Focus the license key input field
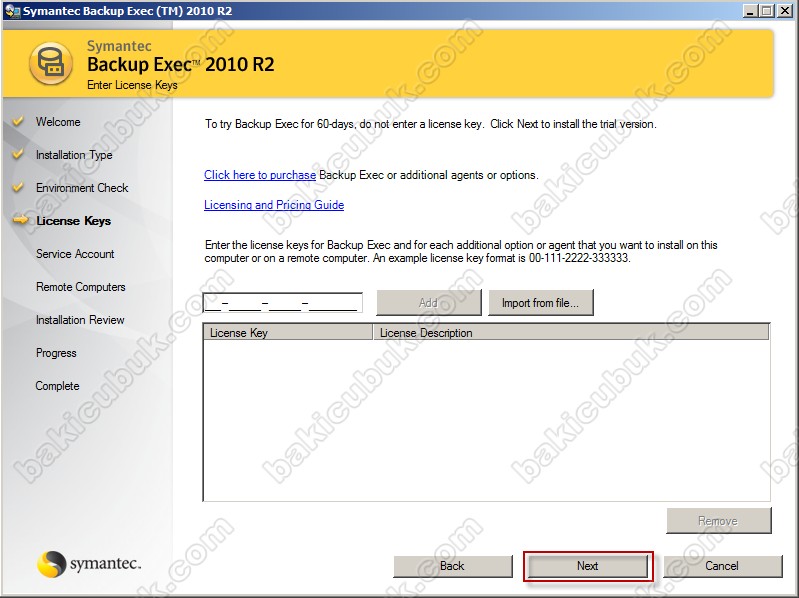This screenshot has height=598, width=799. [x=283, y=303]
